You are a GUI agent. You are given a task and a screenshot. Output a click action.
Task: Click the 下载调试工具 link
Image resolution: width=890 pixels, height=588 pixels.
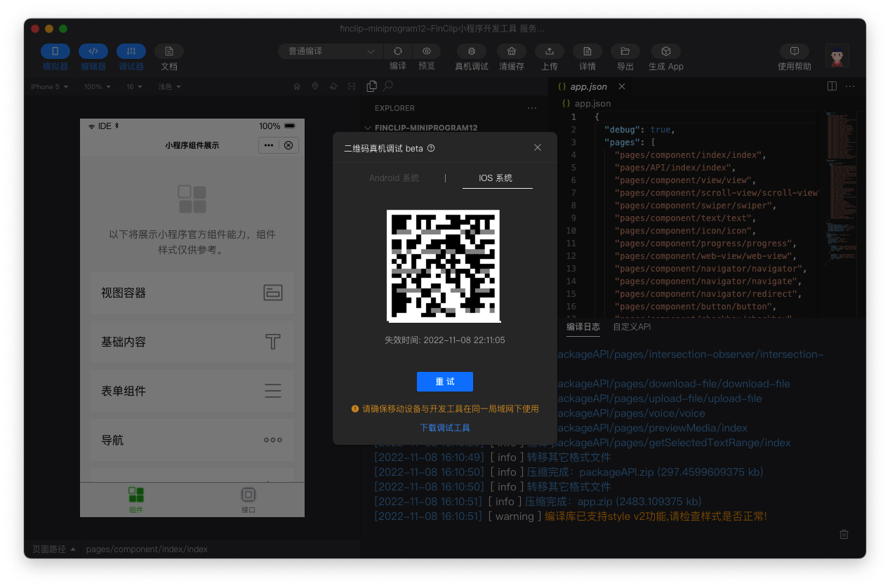click(x=444, y=427)
